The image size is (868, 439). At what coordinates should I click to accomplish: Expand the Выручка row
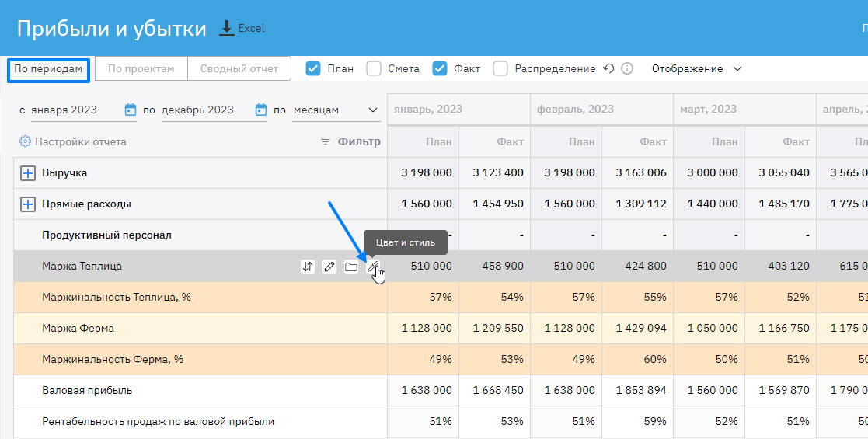tap(28, 173)
